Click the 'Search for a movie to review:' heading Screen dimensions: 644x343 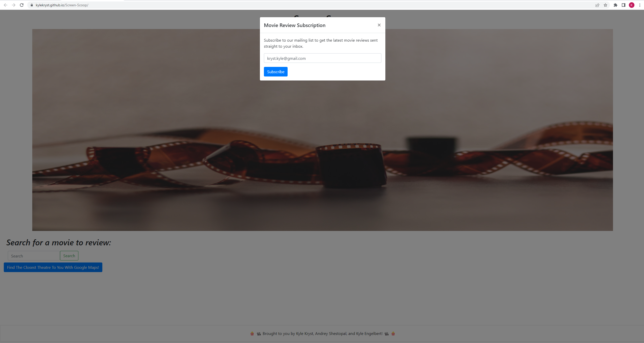click(59, 243)
